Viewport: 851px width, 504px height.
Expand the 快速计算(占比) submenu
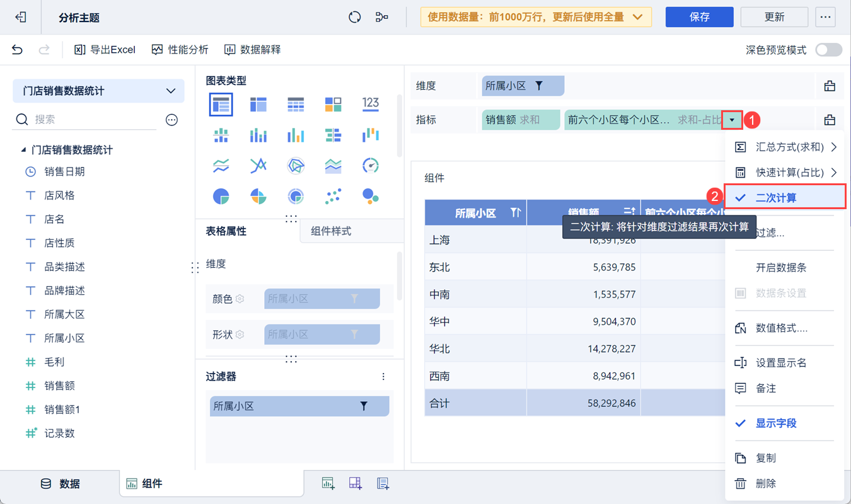pos(785,173)
